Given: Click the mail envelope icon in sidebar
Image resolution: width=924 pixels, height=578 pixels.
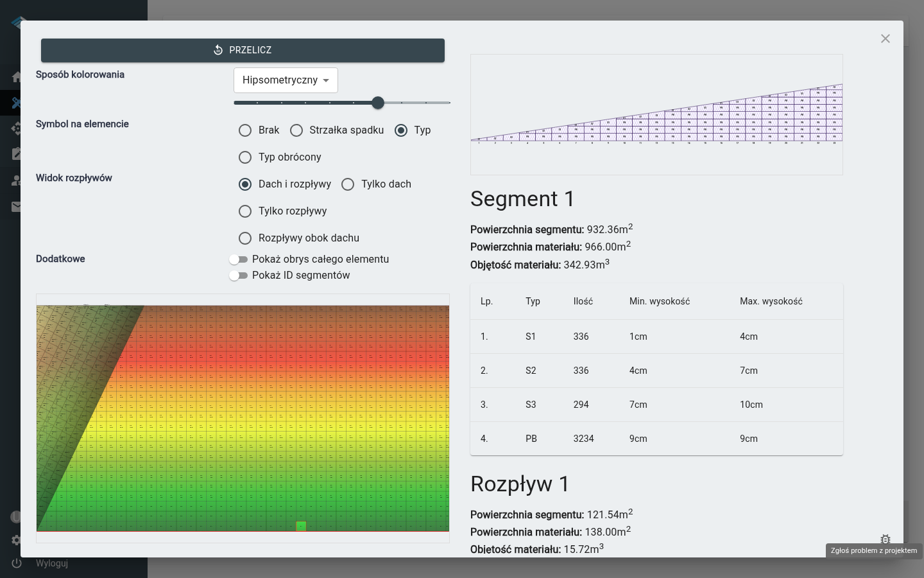Looking at the screenshot, I should [x=16, y=207].
